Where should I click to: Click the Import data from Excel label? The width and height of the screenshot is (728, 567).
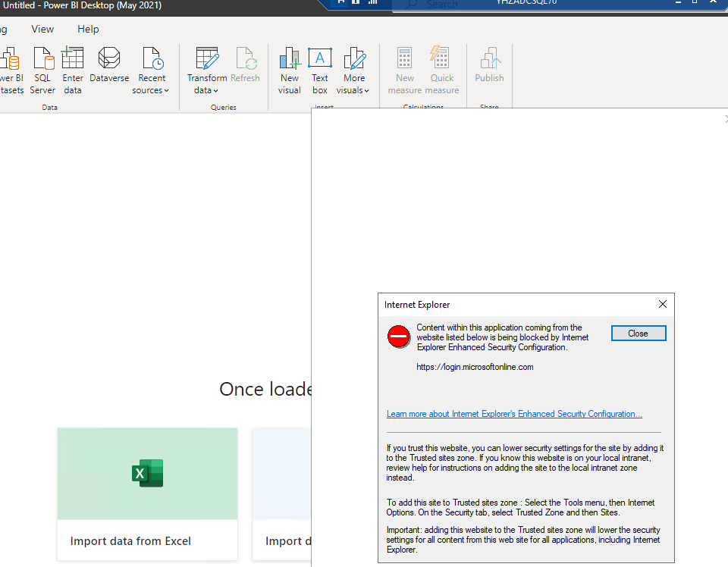point(130,541)
